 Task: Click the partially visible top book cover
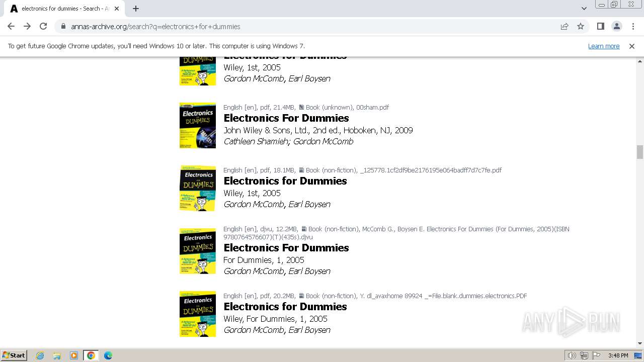point(198,71)
